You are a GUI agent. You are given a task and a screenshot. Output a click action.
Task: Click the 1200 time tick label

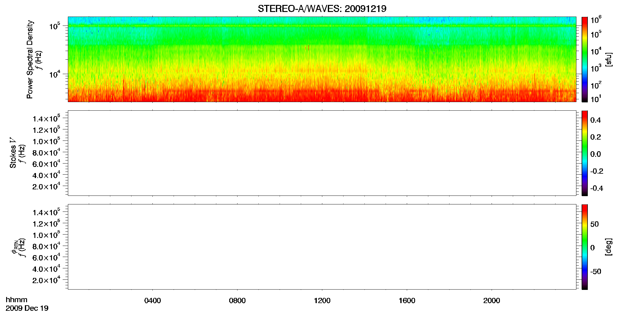coord(322,301)
